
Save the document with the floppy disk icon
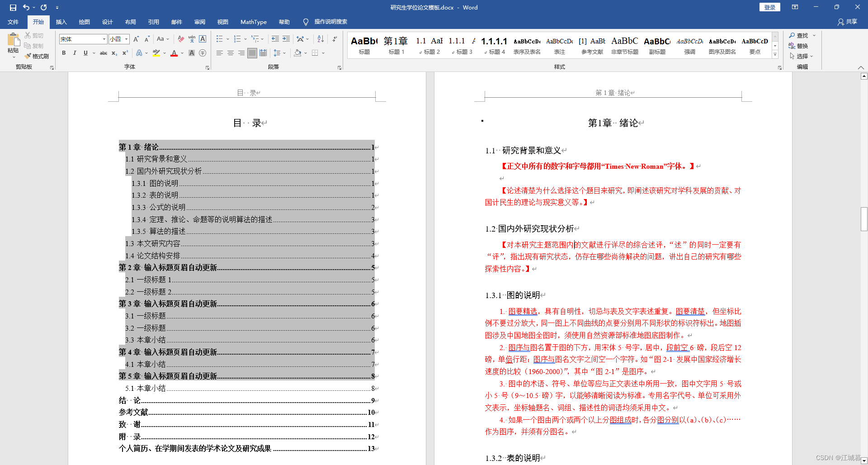(13, 7)
